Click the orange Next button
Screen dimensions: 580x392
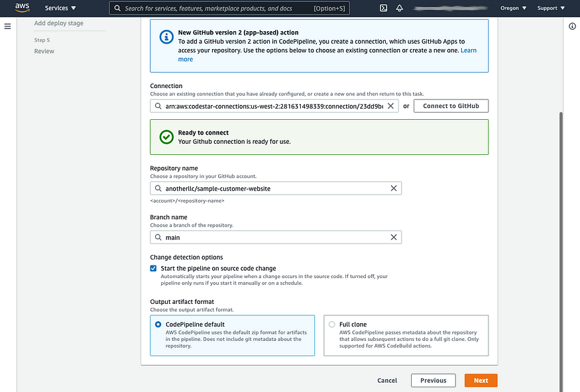(481, 380)
